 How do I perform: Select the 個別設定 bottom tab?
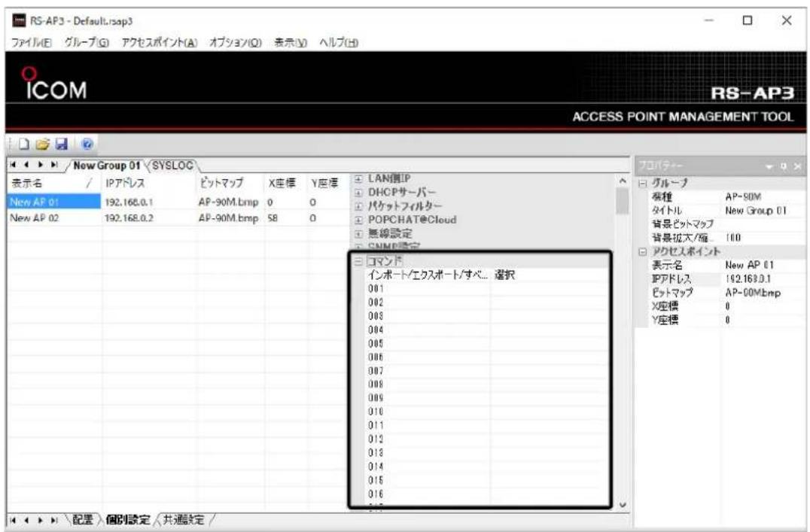[x=127, y=520]
